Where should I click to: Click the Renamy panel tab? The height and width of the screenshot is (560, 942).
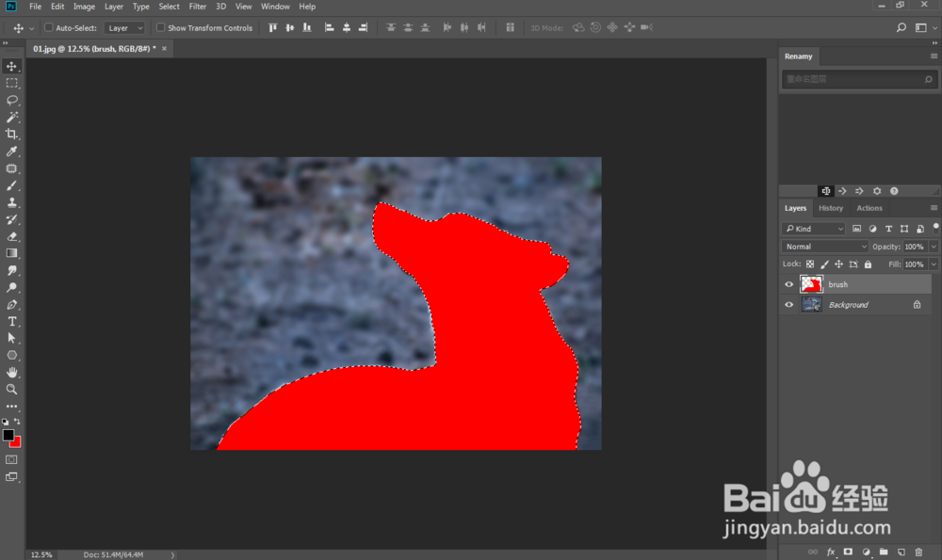point(799,56)
